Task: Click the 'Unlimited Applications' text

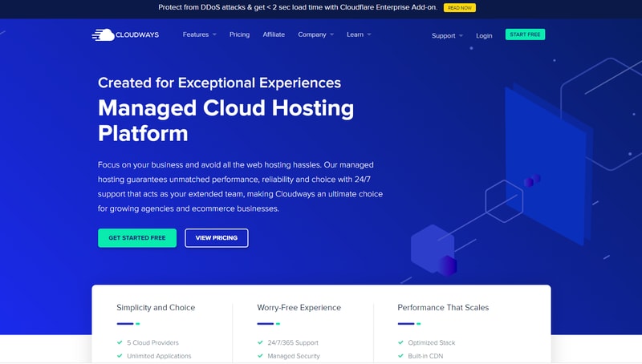Action: click(159, 356)
